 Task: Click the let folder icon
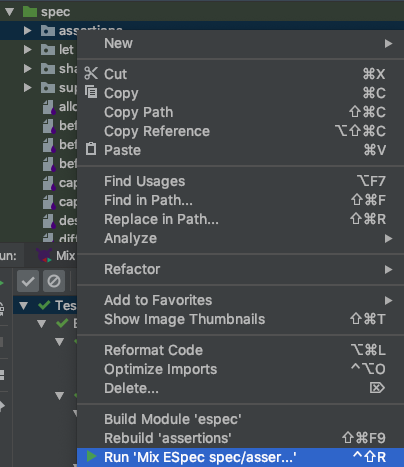coord(48,50)
